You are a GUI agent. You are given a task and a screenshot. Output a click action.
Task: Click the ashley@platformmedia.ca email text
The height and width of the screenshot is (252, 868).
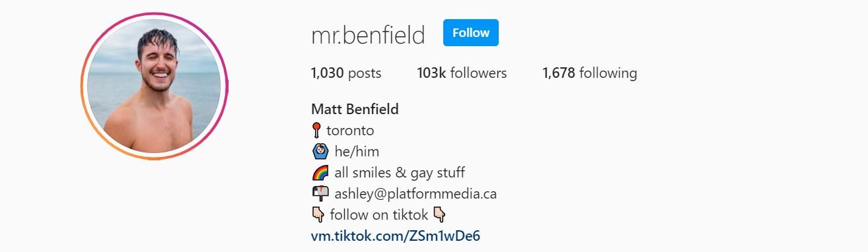pyautogui.click(x=416, y=194)
